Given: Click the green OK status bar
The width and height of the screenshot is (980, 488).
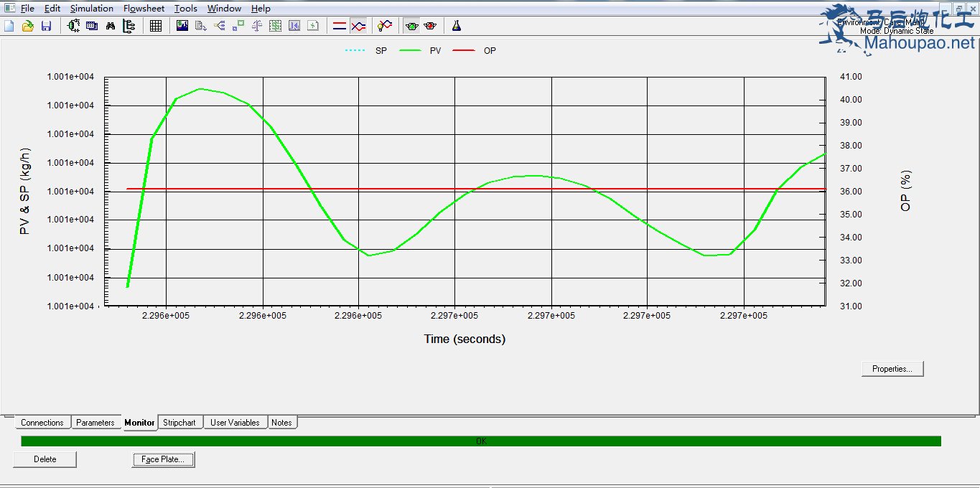Looking at the screenshot, I should [x=481, y=441].
